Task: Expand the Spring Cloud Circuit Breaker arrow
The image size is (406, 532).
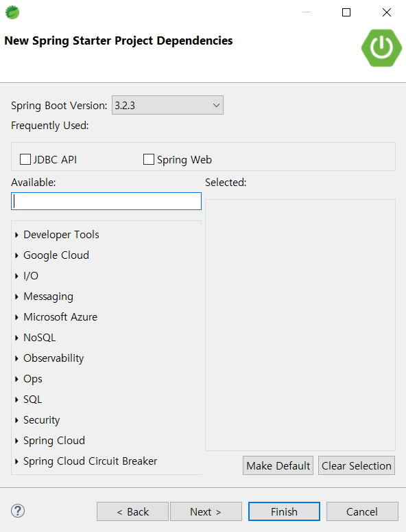Action: (x=16, y=461)
